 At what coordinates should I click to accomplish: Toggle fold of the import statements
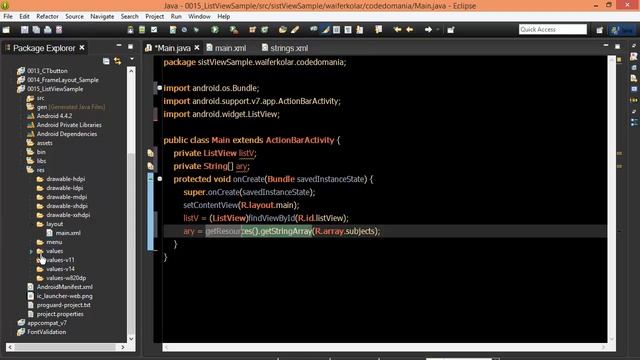pos(160,88)
